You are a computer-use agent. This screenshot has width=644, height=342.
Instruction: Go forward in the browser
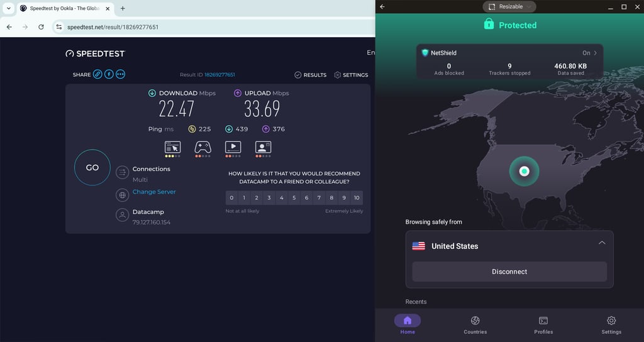(25, 27)
